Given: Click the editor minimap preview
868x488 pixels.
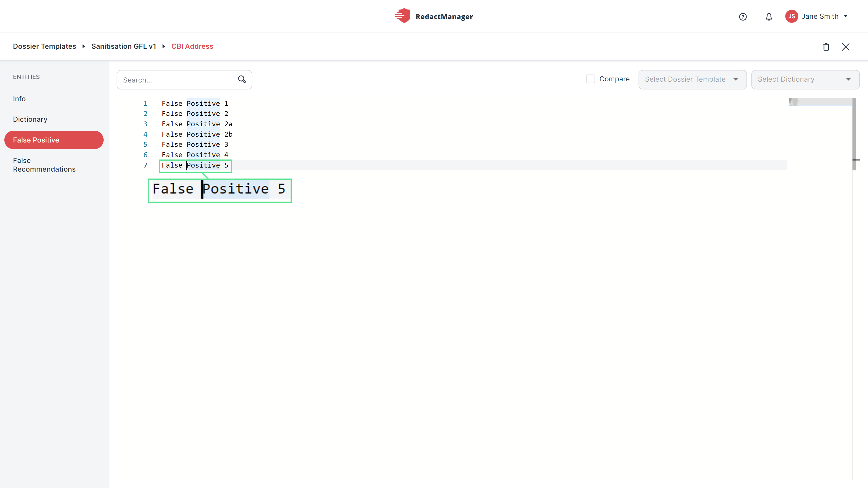Looking at the screenshot, I should (x=820, y=102).
